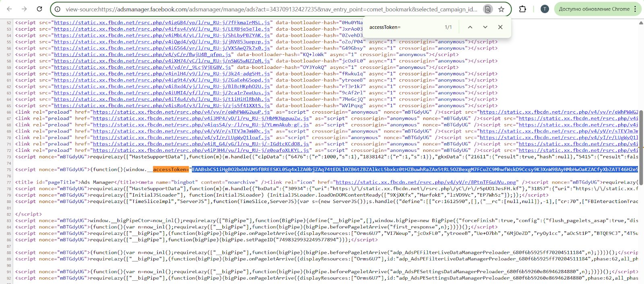Viewport: 644px width, 284px height.
Task: Open the t1iHiHlRbAh.js script link
Action: pyautogui.click(x=162, y=99)
